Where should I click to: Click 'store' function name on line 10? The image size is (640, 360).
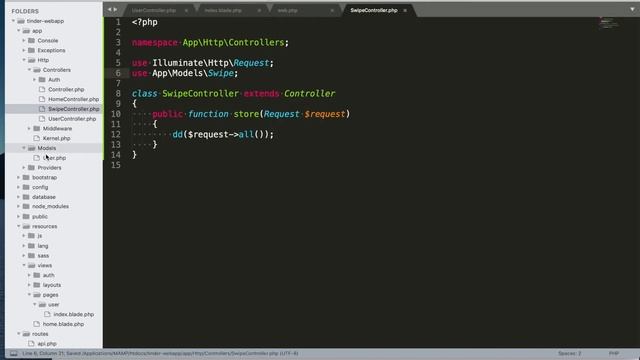pos(246,114)
